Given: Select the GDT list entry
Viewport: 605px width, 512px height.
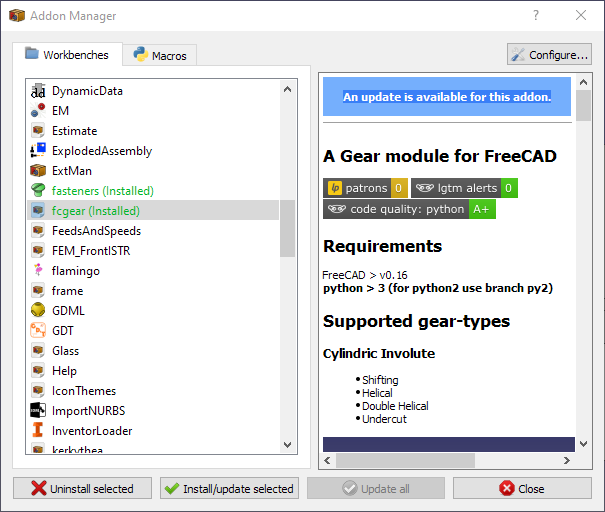Looking at the screenshot, I should coord(153,331).
